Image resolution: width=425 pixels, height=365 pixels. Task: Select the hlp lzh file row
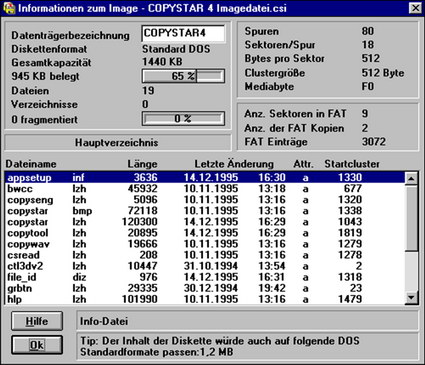tap(204, 299)
